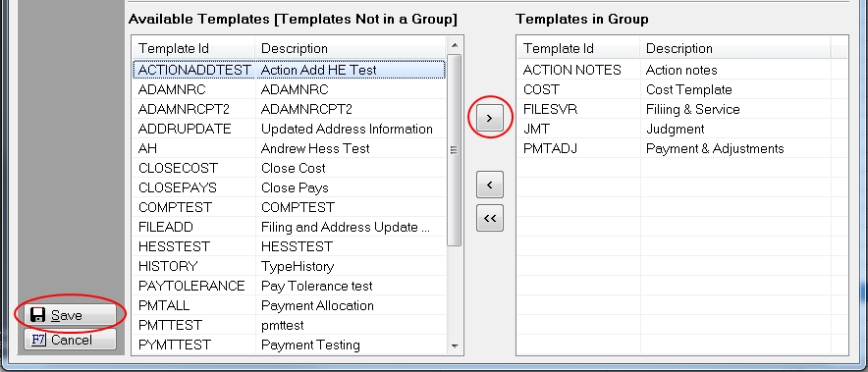The width and height of the screenshot is (868, 372).
Task: Remove selected template with < arrow button
Action: [489, 185]
